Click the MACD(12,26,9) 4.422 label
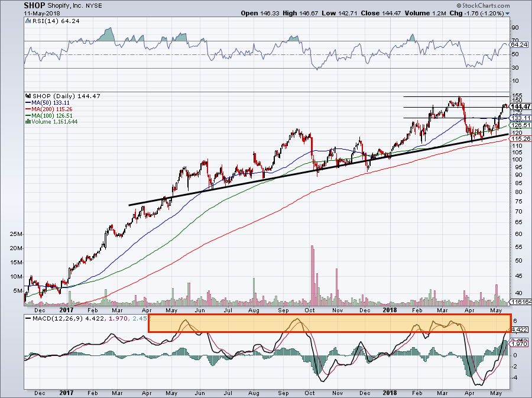Screen dimensions: 532x398 [x=68, y=319]
